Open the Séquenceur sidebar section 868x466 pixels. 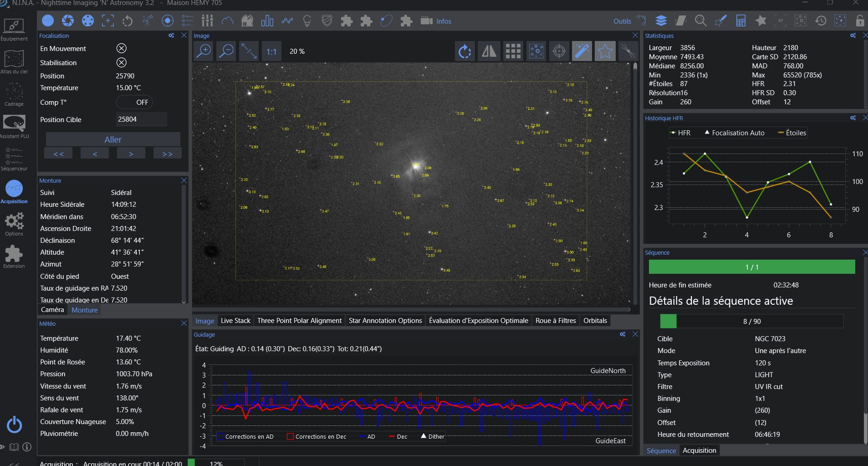tap(14, 158)
